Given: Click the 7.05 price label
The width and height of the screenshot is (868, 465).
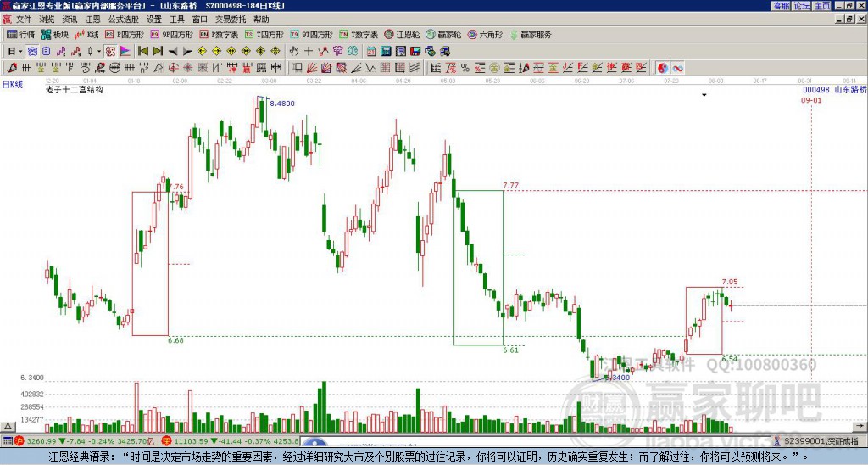Looking at the screenshot, I should 730,282.
